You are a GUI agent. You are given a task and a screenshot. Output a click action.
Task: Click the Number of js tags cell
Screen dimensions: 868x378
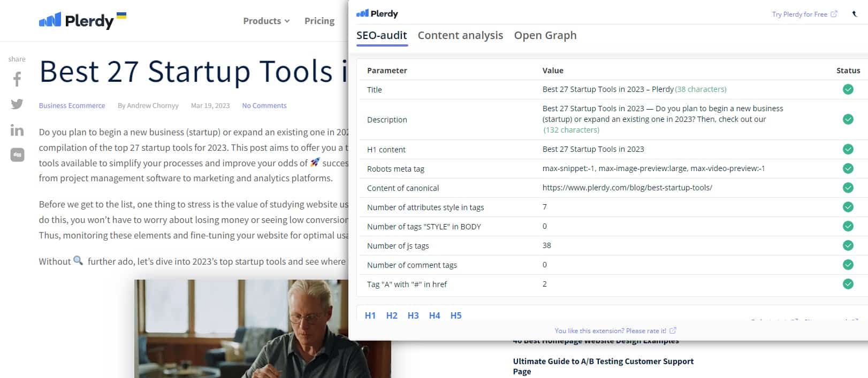398,246
